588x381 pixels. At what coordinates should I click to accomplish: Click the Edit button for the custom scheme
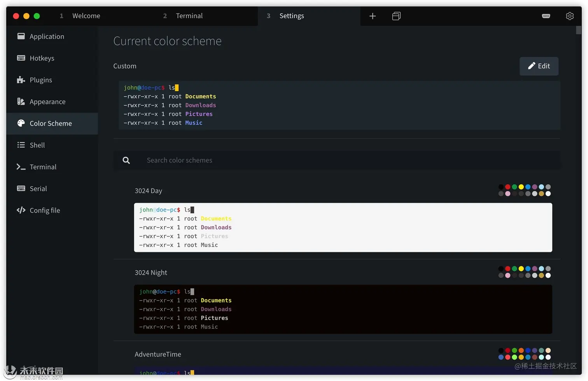tap(539, 66)
